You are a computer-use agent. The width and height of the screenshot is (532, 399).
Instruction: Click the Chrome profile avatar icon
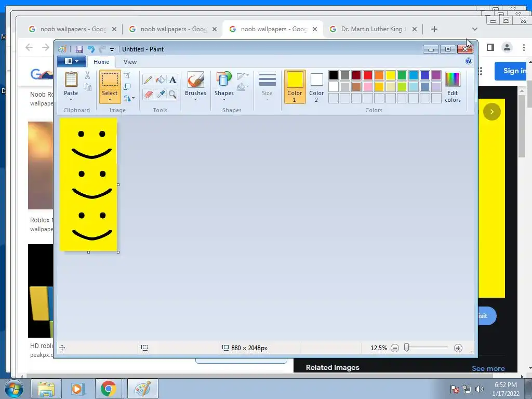point(507,47)
